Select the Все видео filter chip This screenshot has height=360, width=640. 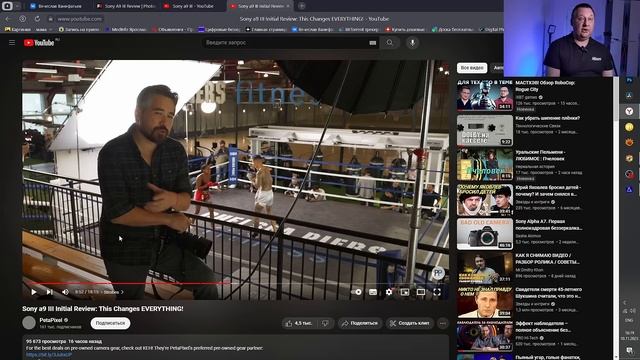click(471, 68)
